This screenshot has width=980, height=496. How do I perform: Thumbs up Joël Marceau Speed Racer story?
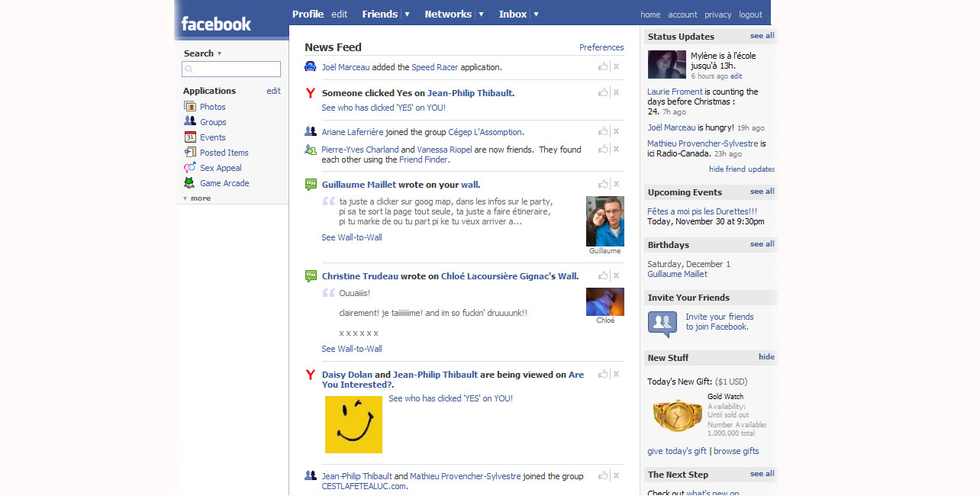coord(603,66)
